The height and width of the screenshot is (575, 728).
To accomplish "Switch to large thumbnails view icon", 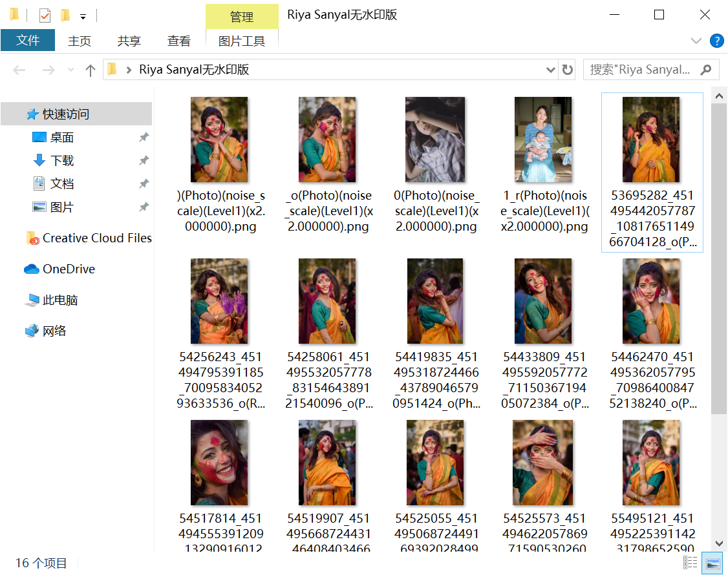I will 712,562.
